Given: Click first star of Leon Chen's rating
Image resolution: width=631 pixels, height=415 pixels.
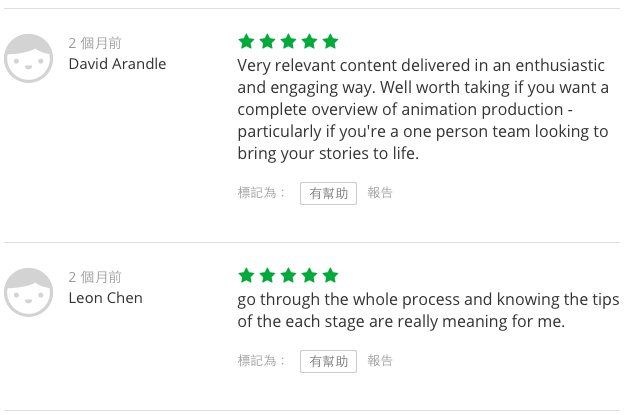Looking at the screenshot, I should (246, 275).
